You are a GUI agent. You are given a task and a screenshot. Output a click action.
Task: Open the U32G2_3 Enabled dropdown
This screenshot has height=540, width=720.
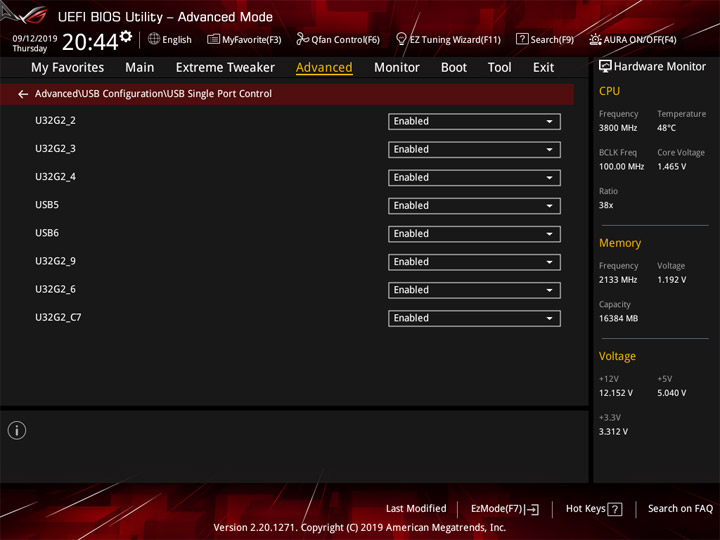(474, 150)
